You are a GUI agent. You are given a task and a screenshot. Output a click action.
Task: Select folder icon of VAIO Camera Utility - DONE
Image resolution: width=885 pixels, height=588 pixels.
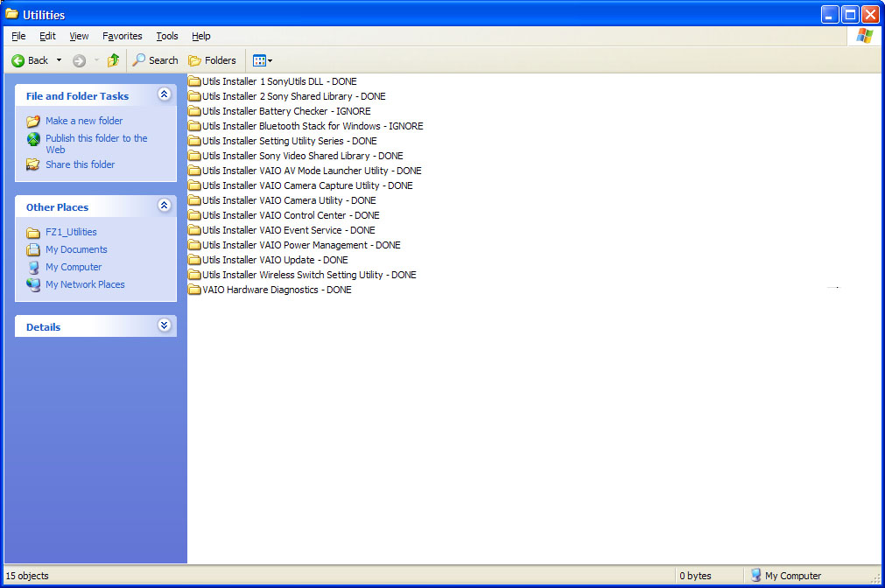[x=194, y=200]
